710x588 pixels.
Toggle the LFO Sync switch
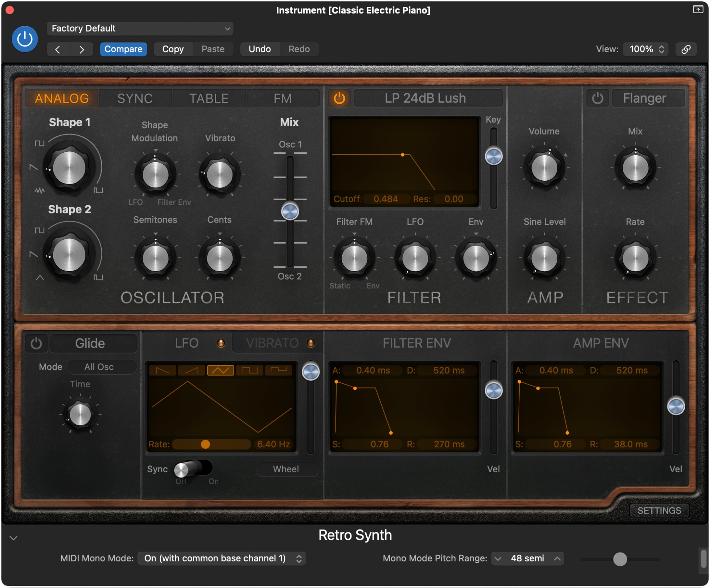pos(193,469)
